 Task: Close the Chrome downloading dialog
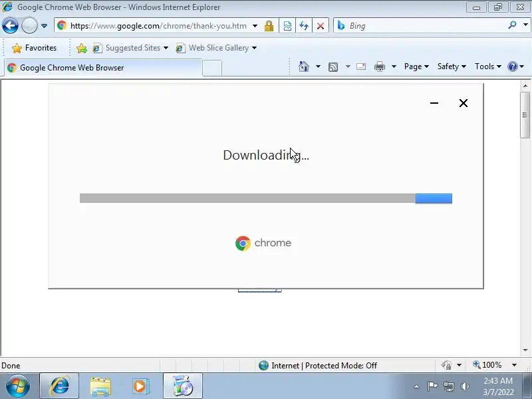(x=463, y=103)
